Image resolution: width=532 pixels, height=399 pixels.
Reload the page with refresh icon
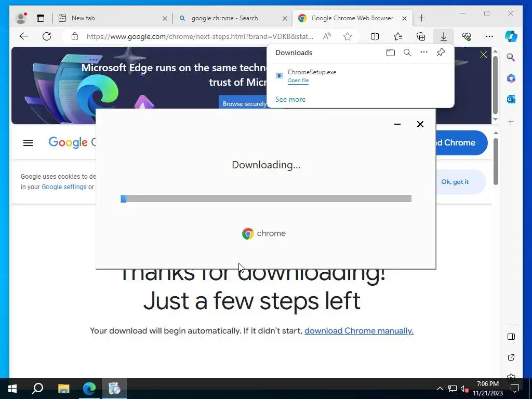click(x=47, y=36)
